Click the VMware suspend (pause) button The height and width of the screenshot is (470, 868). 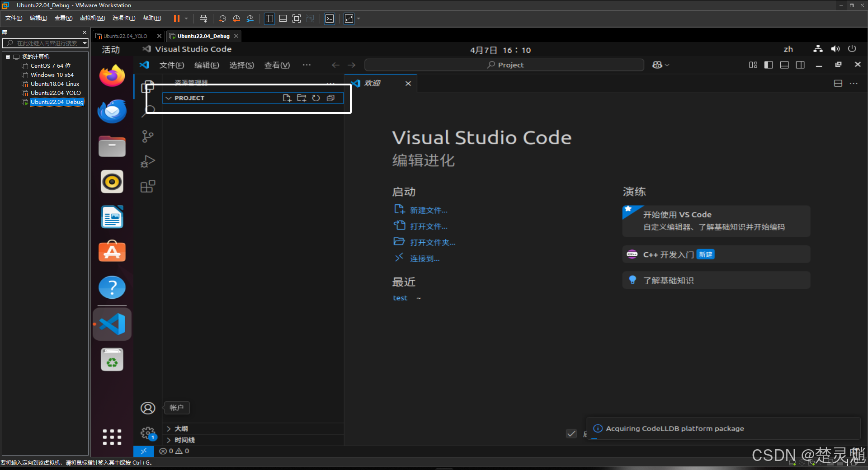pyautogui.click(x=177, y=19)
